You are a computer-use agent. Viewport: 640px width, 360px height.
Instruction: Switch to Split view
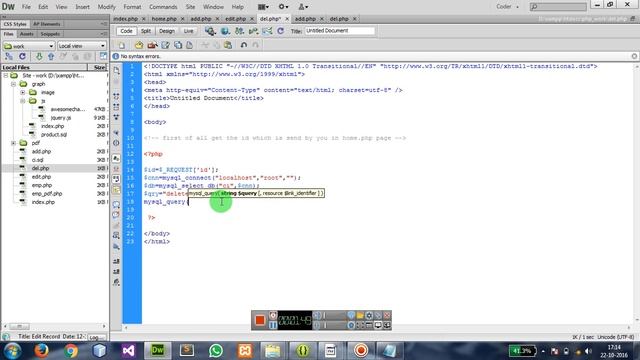point(146,31)
